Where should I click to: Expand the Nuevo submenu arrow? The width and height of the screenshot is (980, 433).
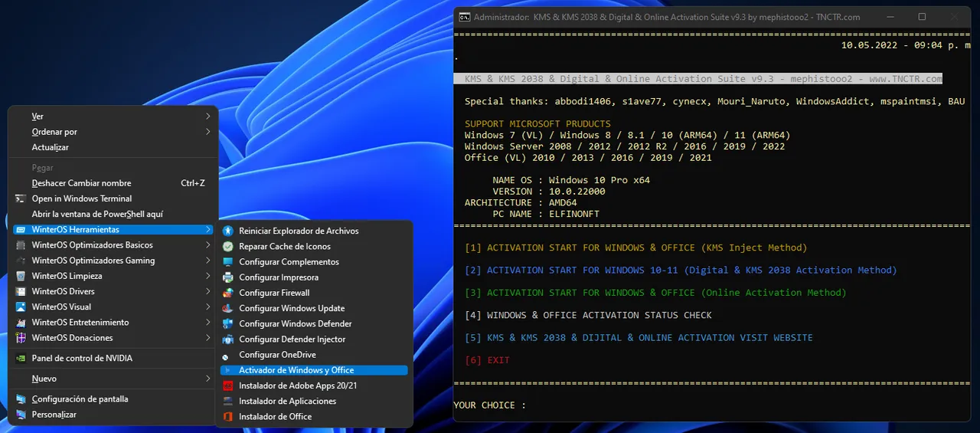click(207, 379)
